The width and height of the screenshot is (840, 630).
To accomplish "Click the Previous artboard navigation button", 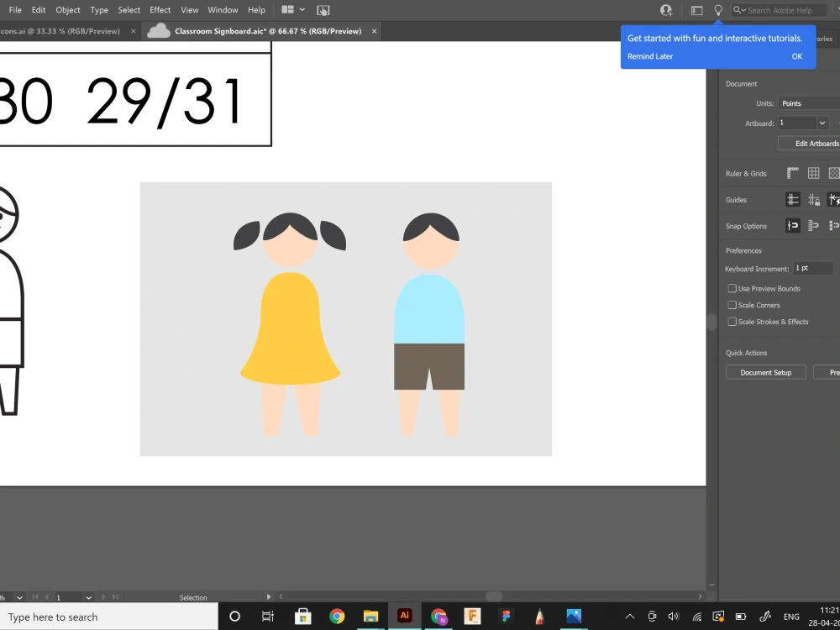I will (46, 596).
